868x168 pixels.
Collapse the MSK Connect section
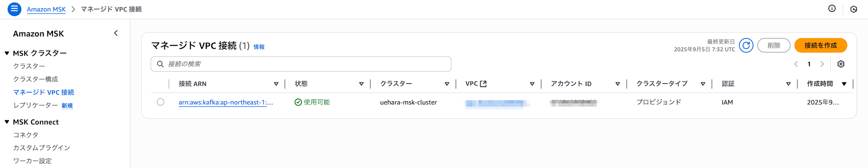[7, 122]
